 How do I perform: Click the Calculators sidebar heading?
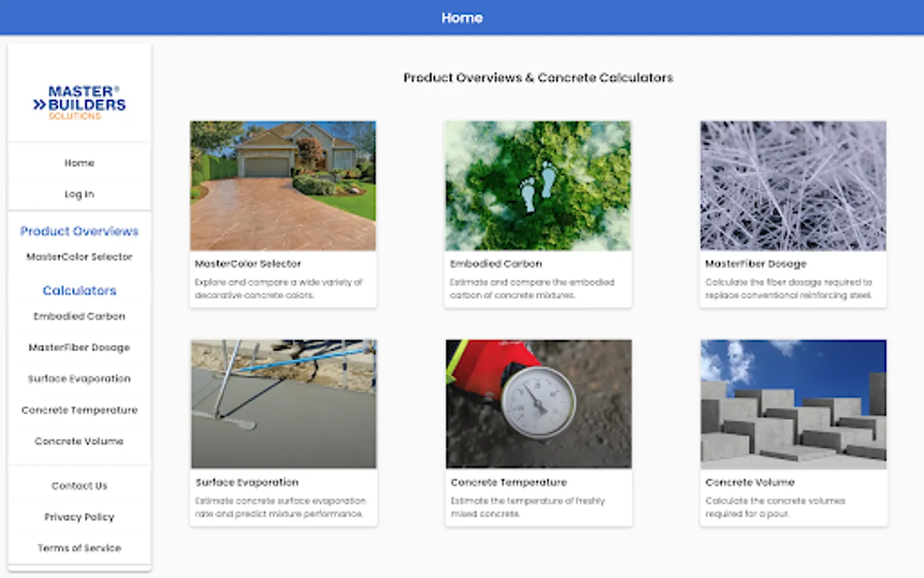[x=80, y=290]
